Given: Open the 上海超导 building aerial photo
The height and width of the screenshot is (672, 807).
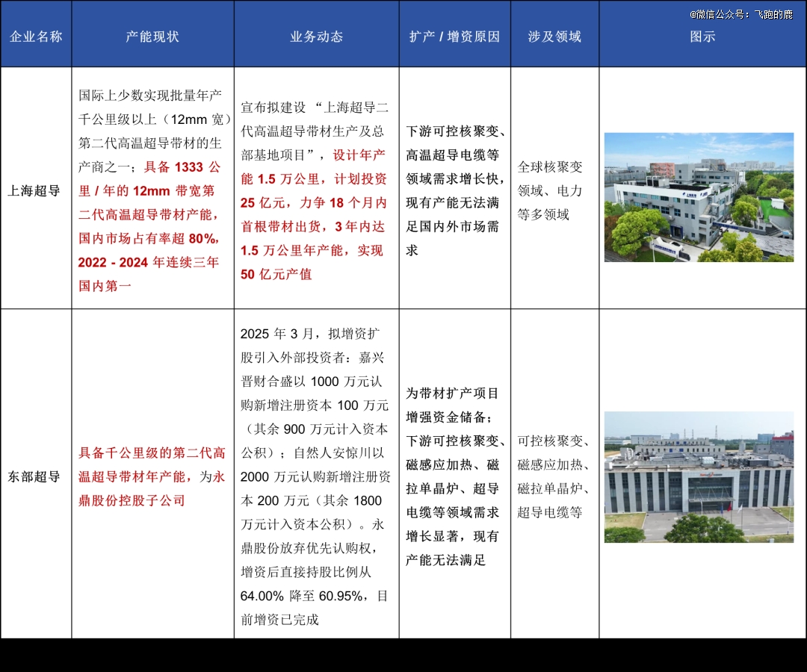Looking at the screenshot, I should click(x=699, y=197).
